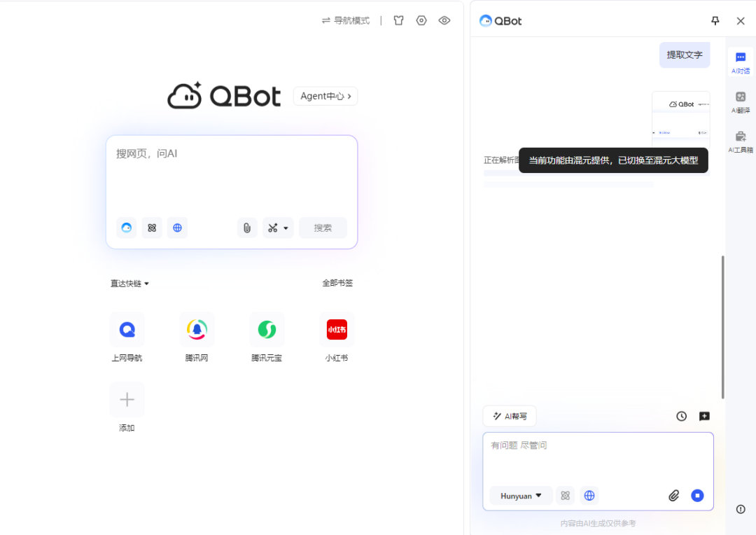Open Agent中心 link next to QBot logo

click(x=325, y=96)
